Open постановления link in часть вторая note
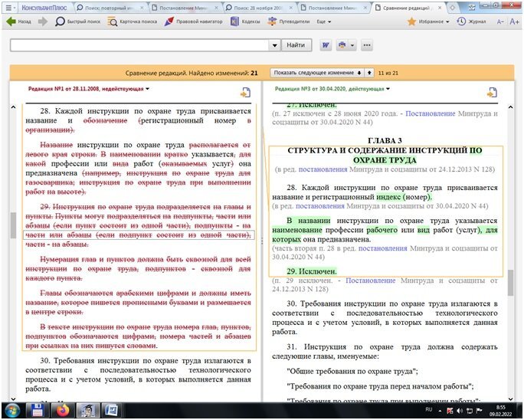This screenshot has height=420, width=524. tap(382, 248)
